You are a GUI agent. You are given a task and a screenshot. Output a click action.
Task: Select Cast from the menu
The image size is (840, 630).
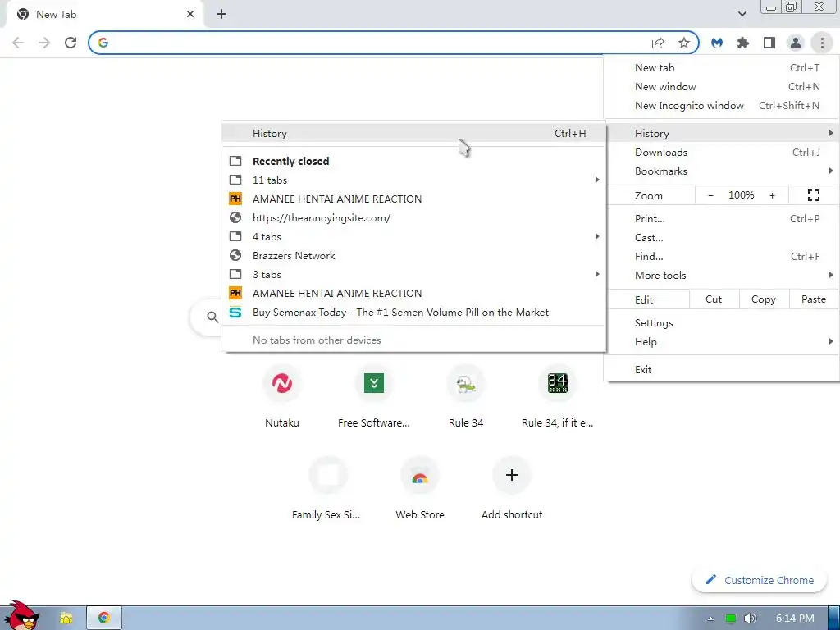[722, 237]
